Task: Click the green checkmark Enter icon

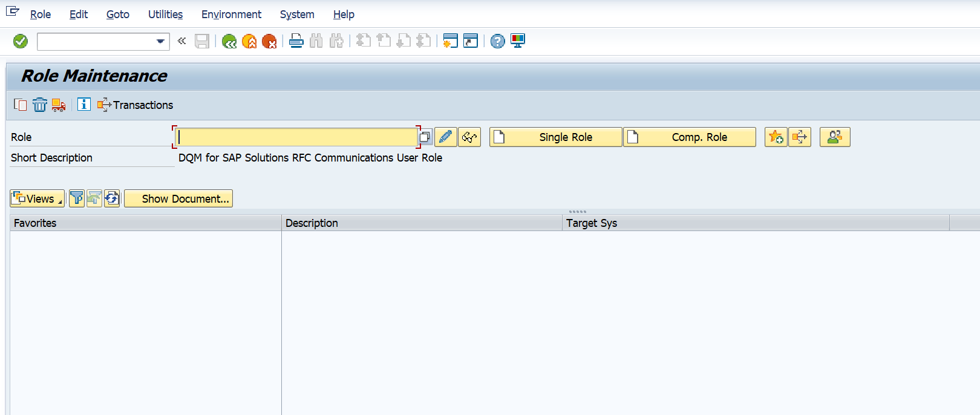Action: (x=21, y=41)
